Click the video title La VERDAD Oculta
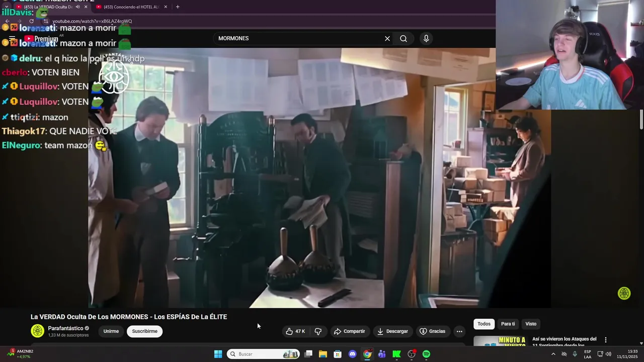The image size is (644, 362). tap(129, 317)
